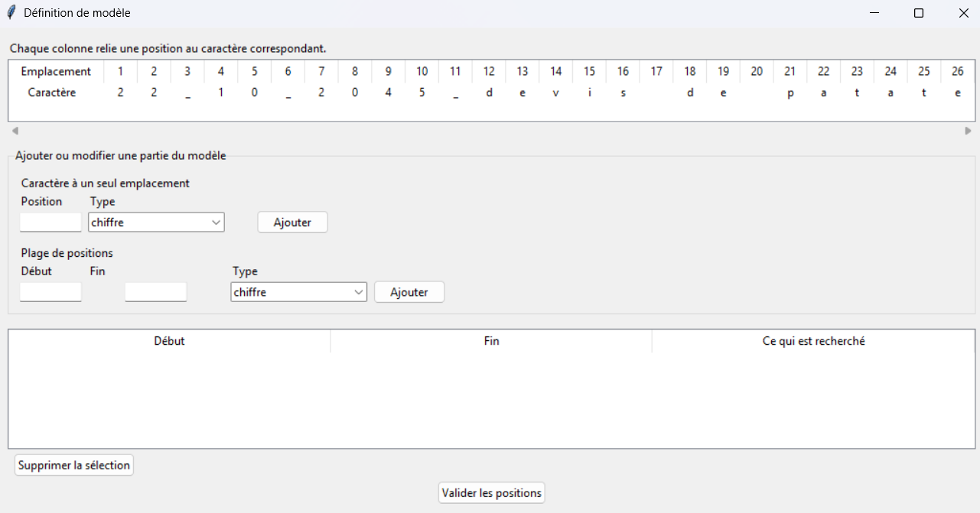
Task: Click character 'p' under position 21
Action: 790,93
